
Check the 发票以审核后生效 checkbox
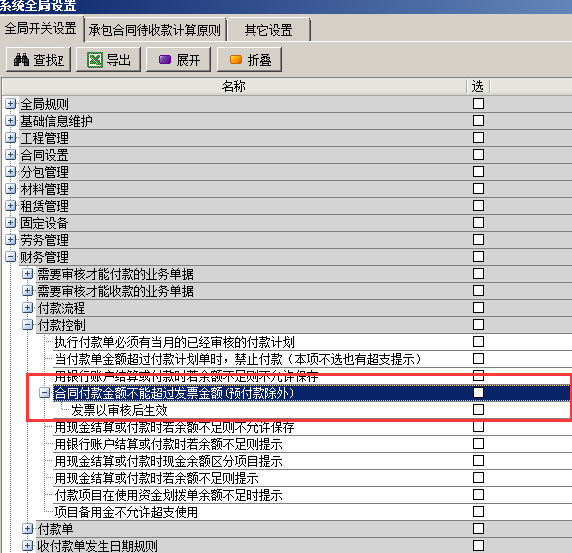(478, 410)
